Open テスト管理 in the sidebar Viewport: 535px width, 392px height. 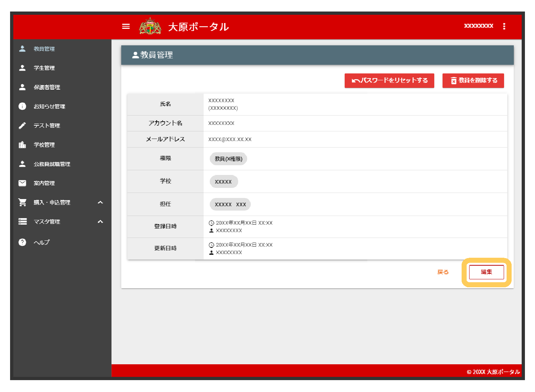[47, 125]
